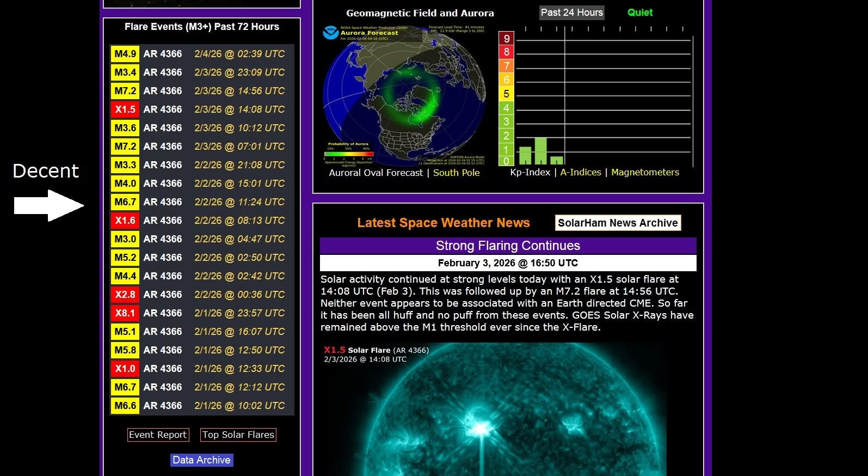Click the NOAA logo on aurora forecast
The image size is (868, 476).
pos(330,33)
